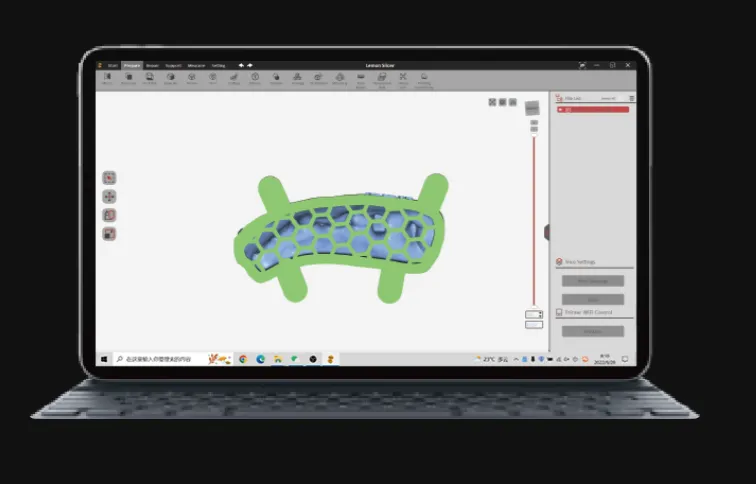Toggle the Print Settings checkbox
The image size is (756, 484).
(559, 262)
